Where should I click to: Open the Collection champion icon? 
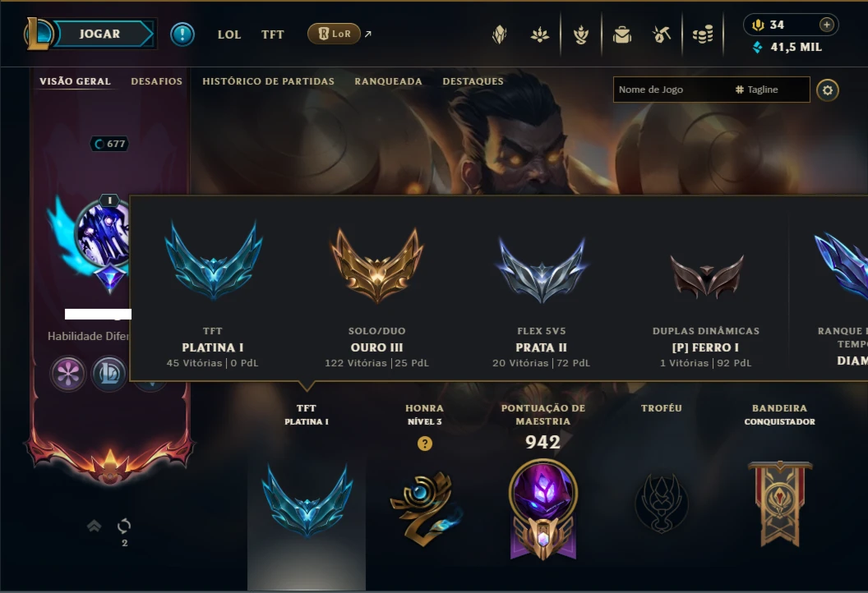[499, 34]
